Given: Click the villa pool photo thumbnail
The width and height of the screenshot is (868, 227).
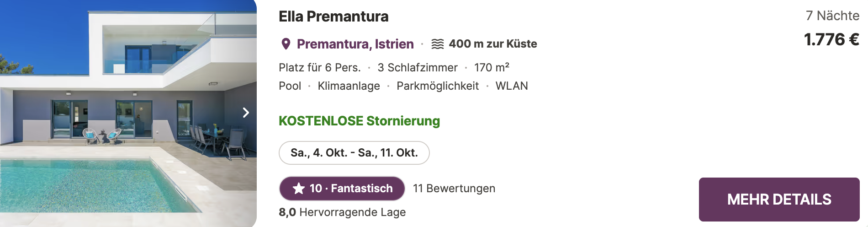Looking at the screenshot, I should 128,113.
